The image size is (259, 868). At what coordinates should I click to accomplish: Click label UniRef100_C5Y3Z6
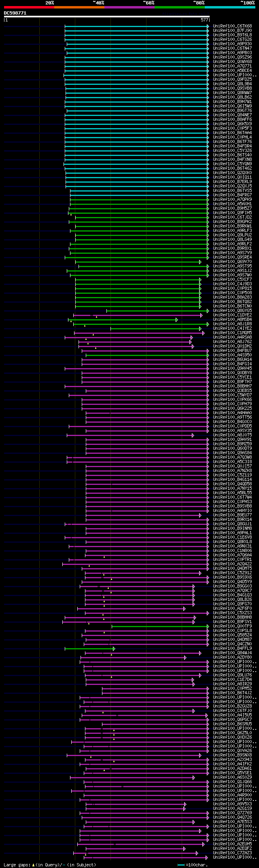click(232, 150)
